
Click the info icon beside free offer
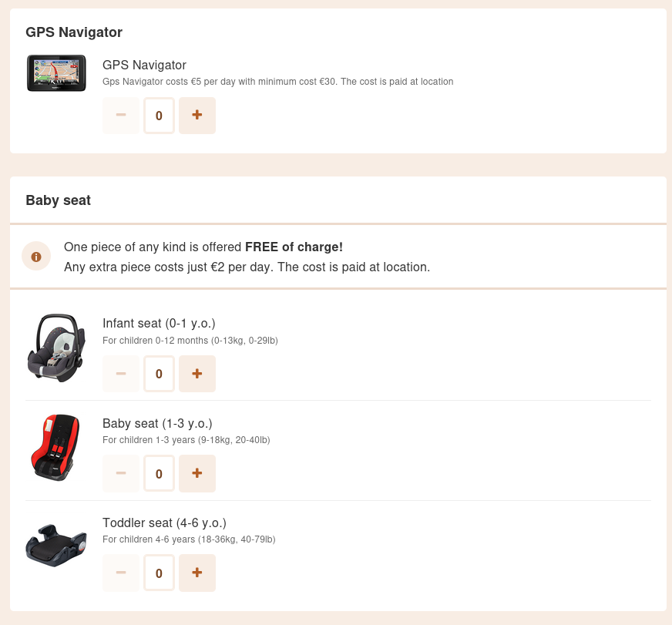coord(36,257)
